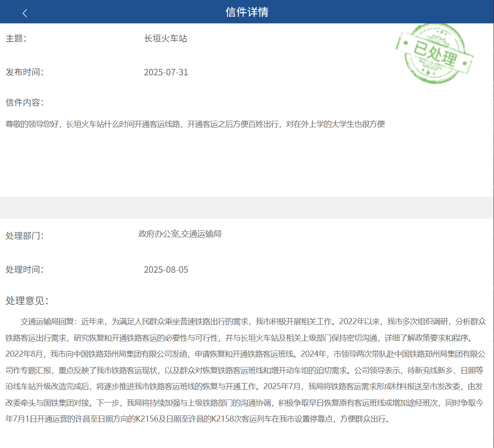494x448 pixels.
Task: Click the department text 政府办公室,交通运输局
Action: pyautogui.click(x=180, y=234)
